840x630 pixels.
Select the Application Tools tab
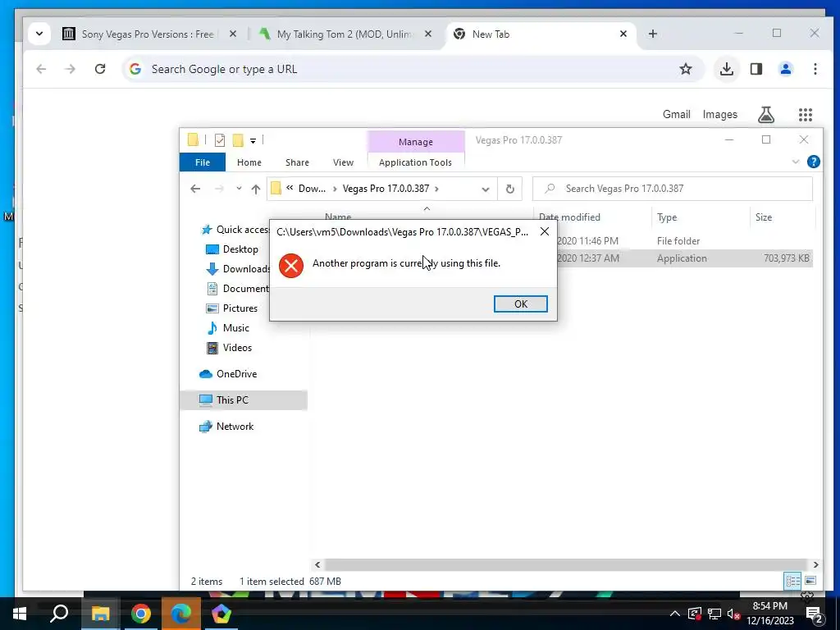(x=415, y=162)
